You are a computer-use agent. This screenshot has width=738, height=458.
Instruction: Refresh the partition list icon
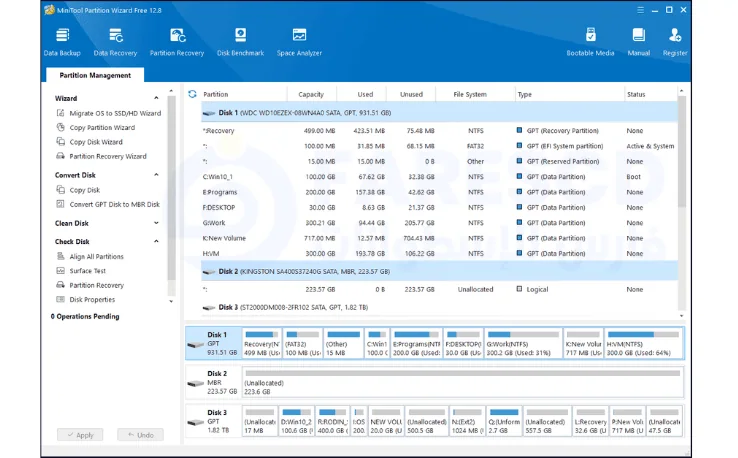(x=193, y=94)
